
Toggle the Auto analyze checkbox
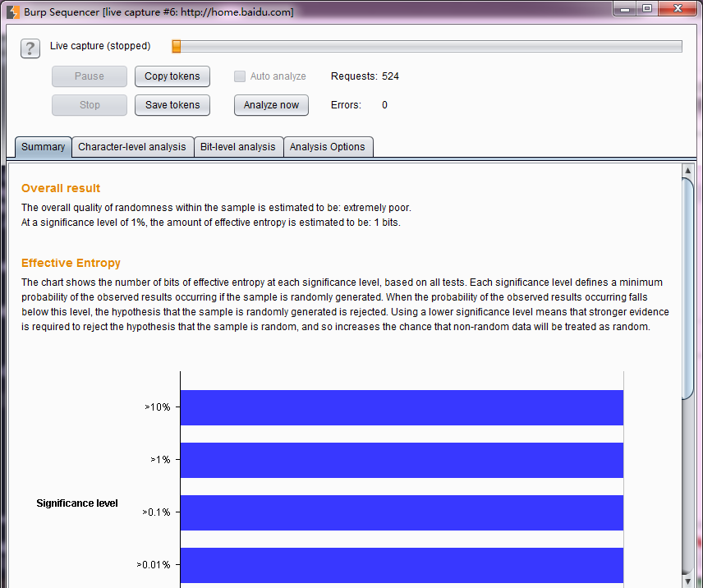pos(240,76)
